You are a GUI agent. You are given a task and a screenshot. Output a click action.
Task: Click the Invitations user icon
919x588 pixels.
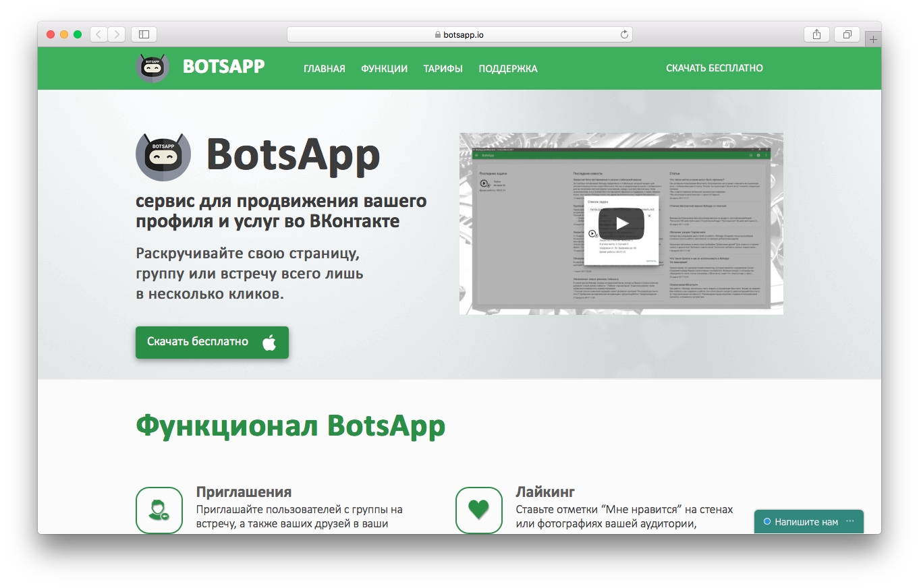click(159, 510)
